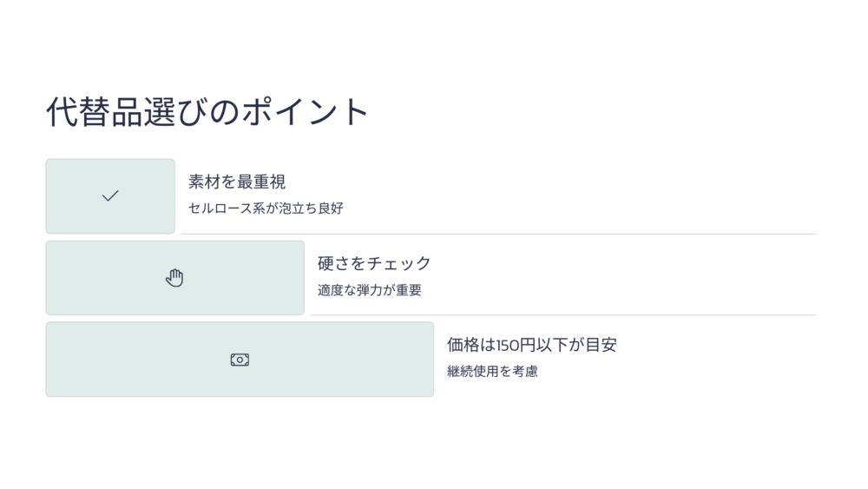Screen dimensions: 868x489
Task: Click the text セルロース系が泡立ち良好
Action: click(x=266, y=208)
